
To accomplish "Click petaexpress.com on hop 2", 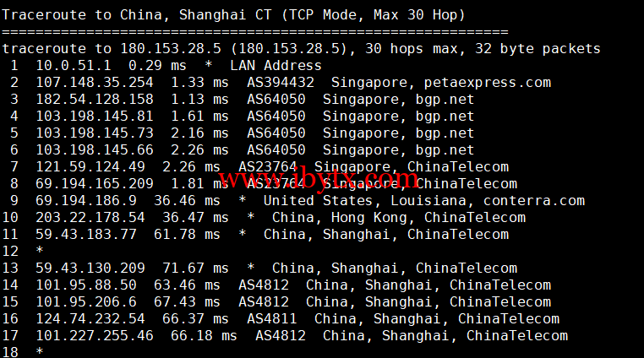I will (x=488, y=83).
